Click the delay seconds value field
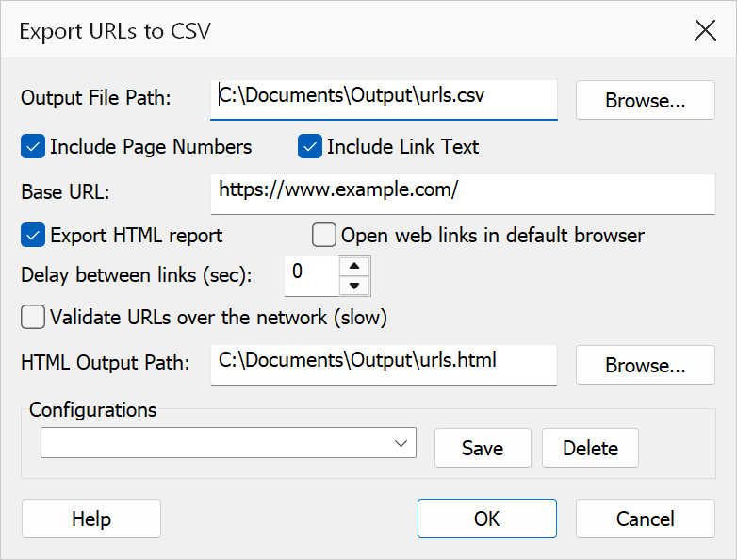Image resolution: width=737 pixels, height=560 pixels. [x=311, y=276]
